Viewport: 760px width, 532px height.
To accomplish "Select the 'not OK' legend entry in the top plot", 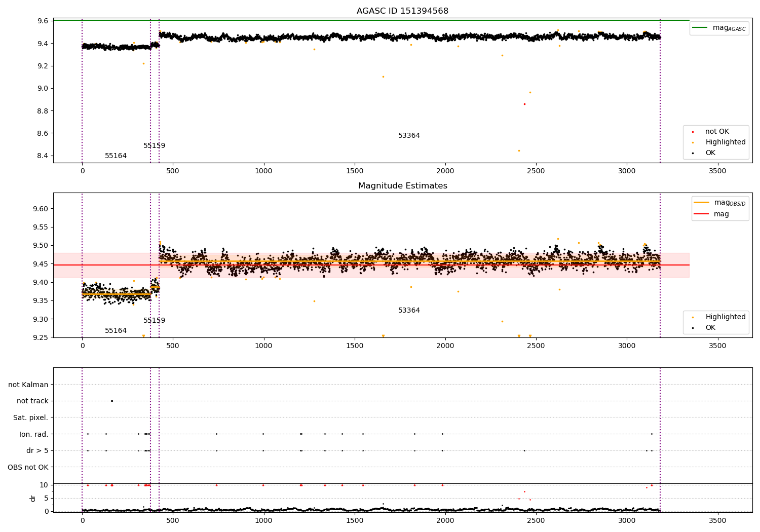I will (717, 132).
